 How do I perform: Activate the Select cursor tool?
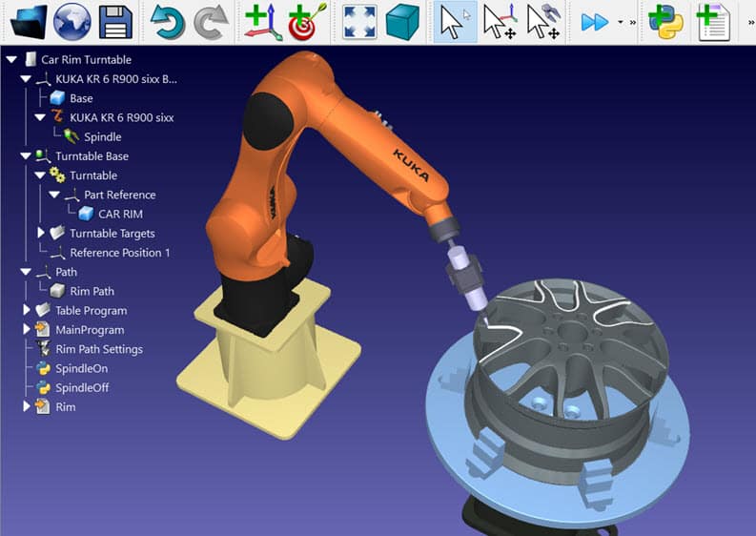[x=456, y=21]
